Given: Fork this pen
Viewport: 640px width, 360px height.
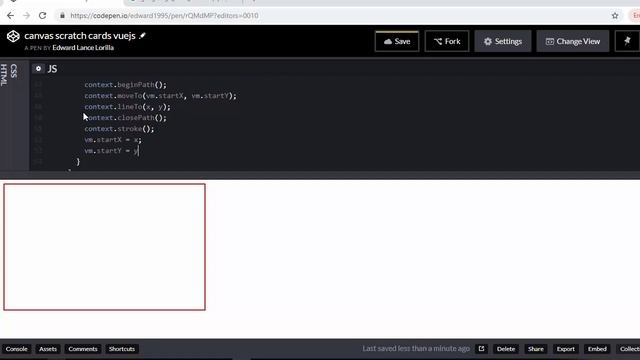Looking at the screenshot, I should pyautogui.click(x=447, y=41).
